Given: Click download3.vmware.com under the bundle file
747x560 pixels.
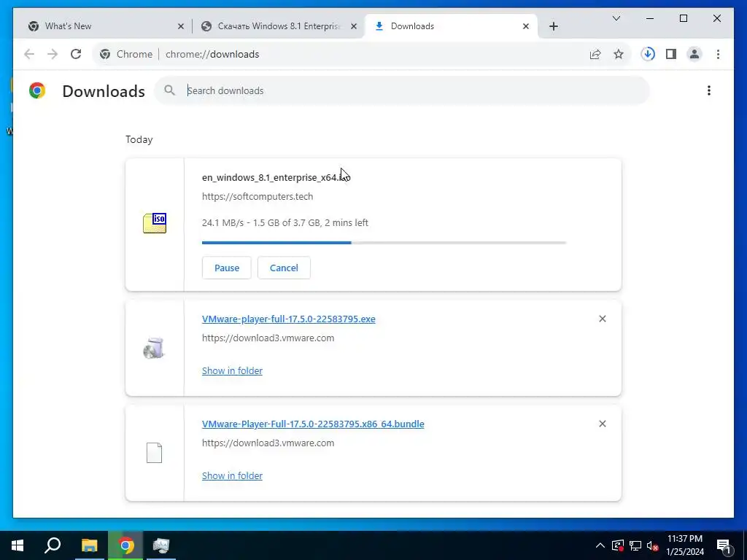Looking at the screenshot, I should 268,443.
